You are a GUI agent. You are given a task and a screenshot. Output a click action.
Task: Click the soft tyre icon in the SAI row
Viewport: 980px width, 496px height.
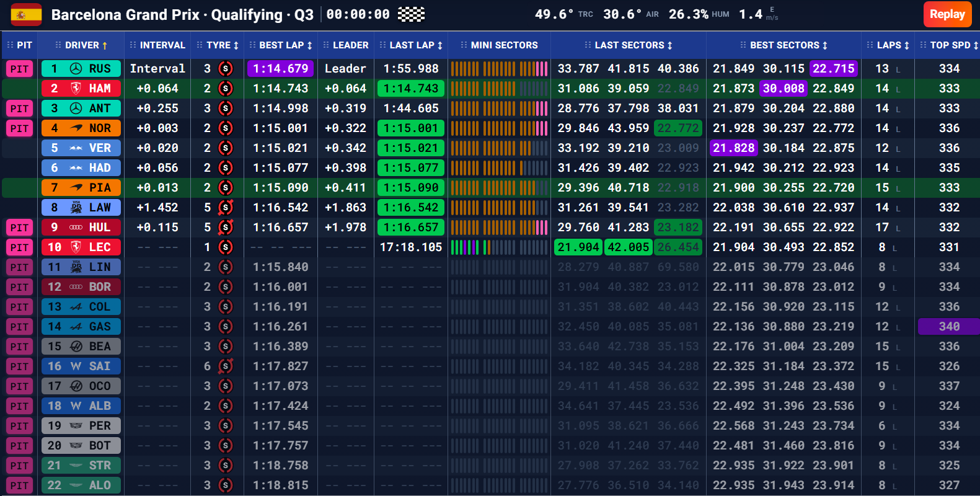pos(226,366)
